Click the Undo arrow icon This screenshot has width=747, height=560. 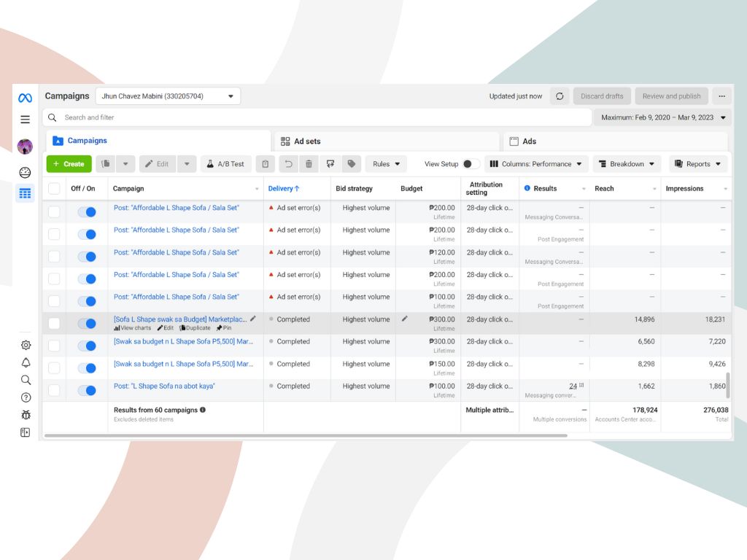pos(289,164)
